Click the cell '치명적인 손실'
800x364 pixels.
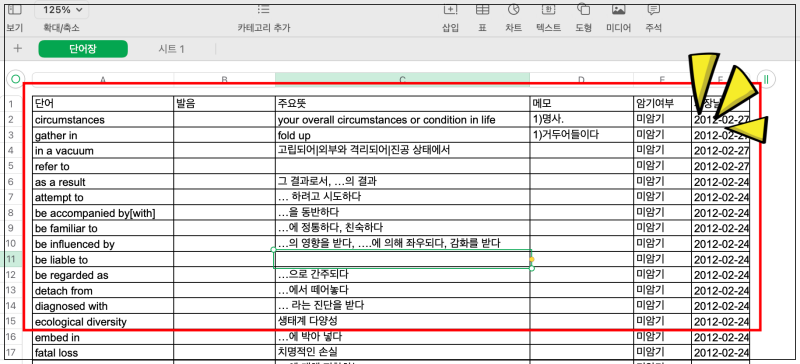coord(403,352)
